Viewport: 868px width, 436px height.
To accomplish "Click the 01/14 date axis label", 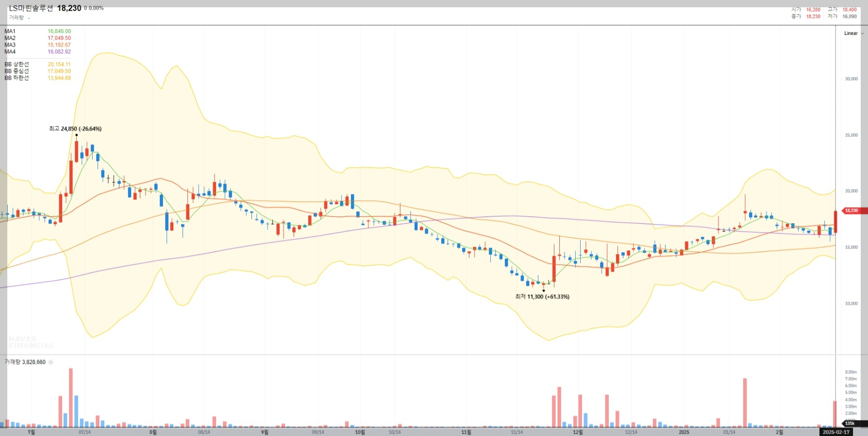I will (x=729, y=432).
